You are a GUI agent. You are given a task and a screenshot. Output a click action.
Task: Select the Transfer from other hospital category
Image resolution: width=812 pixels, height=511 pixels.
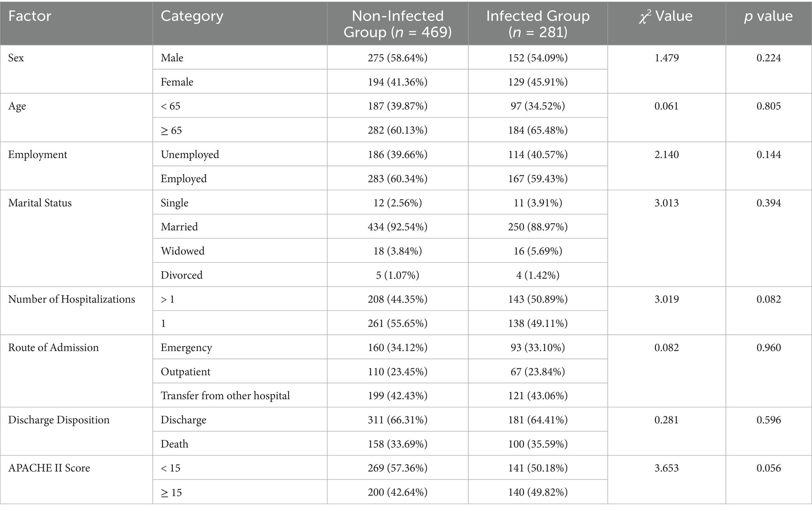225,395
